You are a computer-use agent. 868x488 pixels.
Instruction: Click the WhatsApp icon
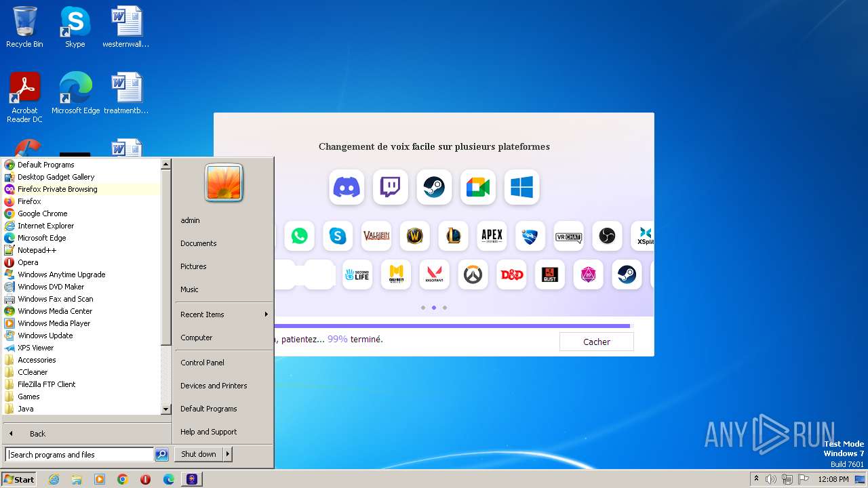click(x=299, y=236)
